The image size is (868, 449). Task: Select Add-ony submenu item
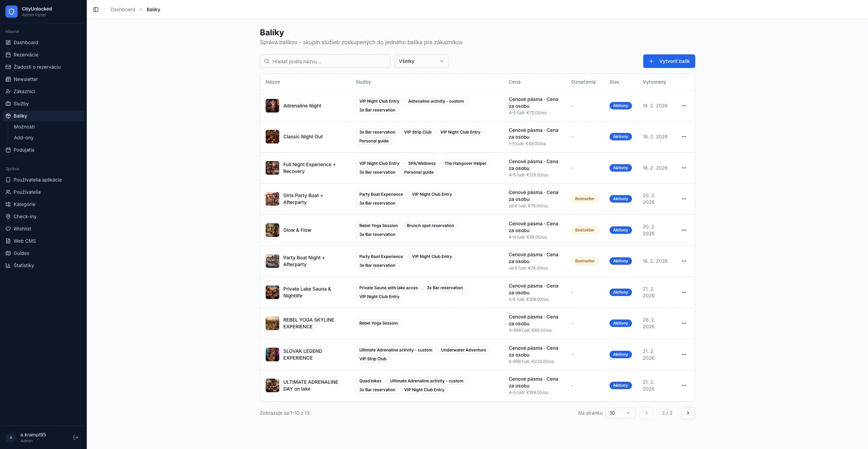24,138
